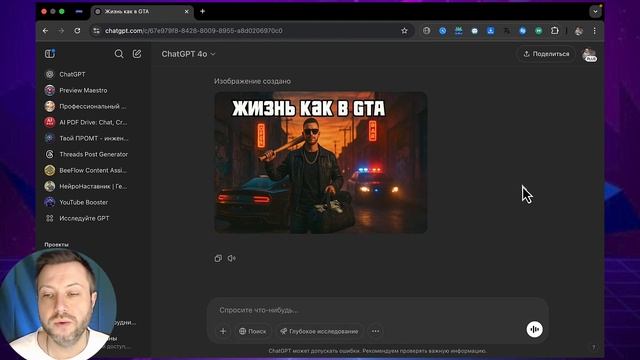
Task: Open more tools ellipsis in composer
Action: pos(376,331)
